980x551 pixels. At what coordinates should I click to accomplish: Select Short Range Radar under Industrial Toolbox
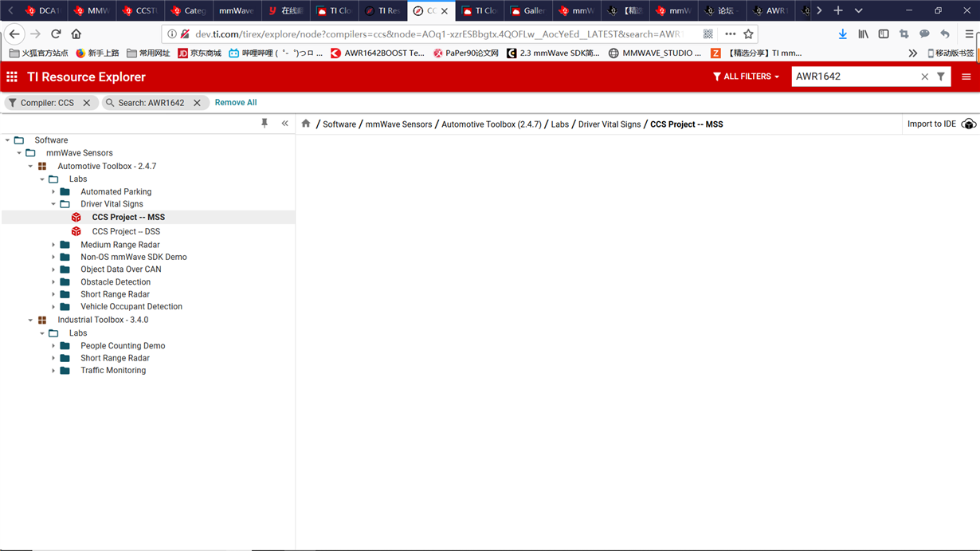(115, 358)
